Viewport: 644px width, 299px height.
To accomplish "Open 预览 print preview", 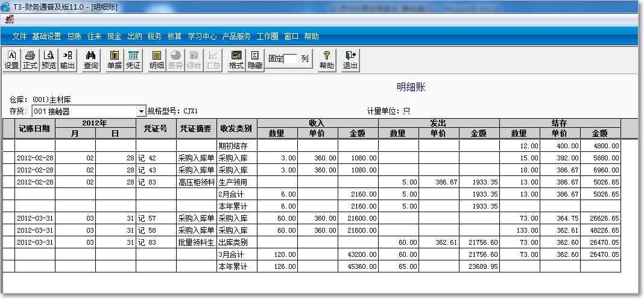I will 49,60.
